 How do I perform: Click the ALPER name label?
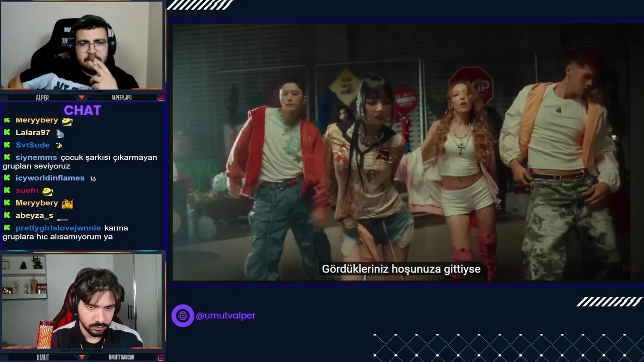[42, 98]
